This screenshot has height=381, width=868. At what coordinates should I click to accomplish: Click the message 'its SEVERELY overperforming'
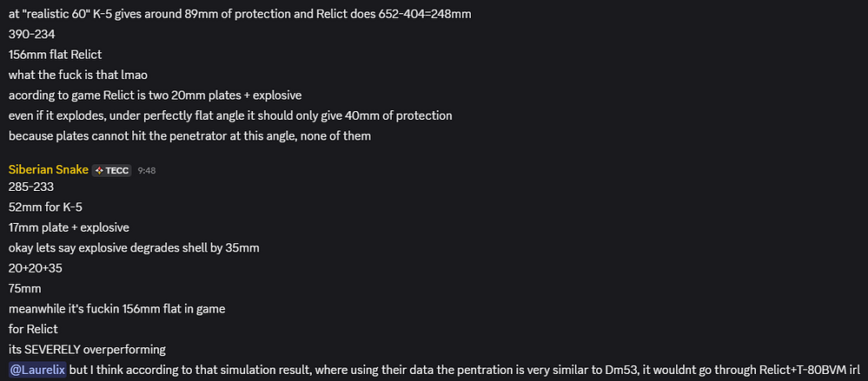[87, 350]
